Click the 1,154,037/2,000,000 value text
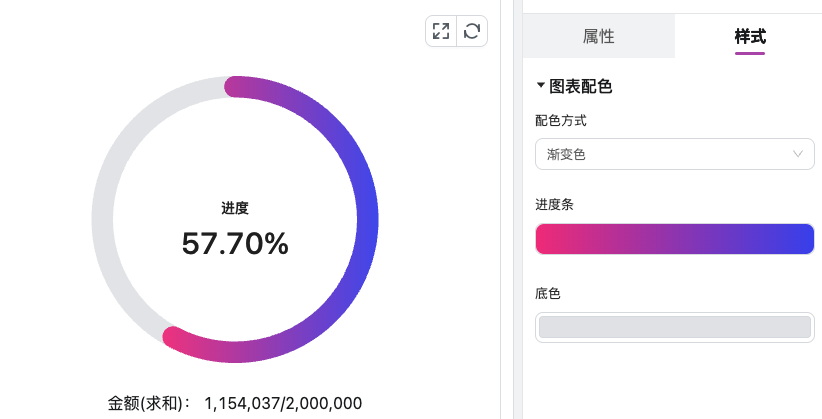The image size is (822, 419). [x=283, y=403]
